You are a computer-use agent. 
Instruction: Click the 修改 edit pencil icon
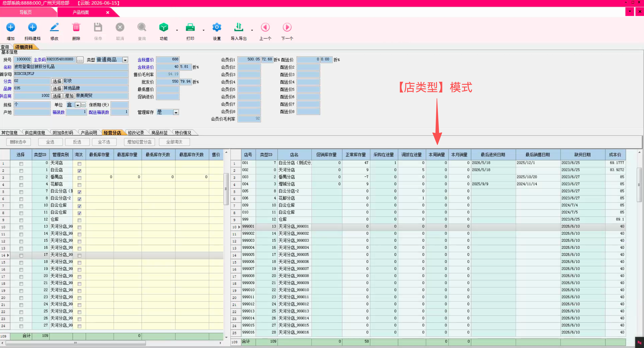tap(54, 27)
